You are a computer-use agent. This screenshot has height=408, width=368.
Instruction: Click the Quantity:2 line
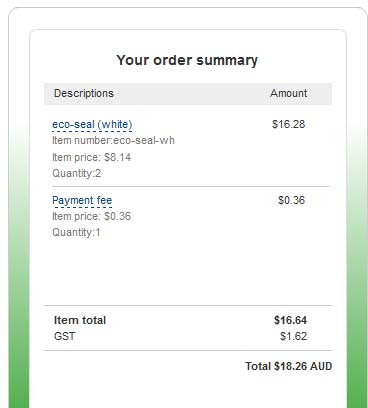[77, 173]
